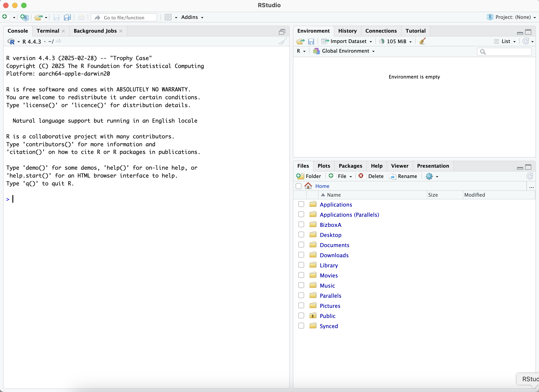Clear console with the broom icon
The width and height of the screenshot is (539, 392).
coord(283,41)
